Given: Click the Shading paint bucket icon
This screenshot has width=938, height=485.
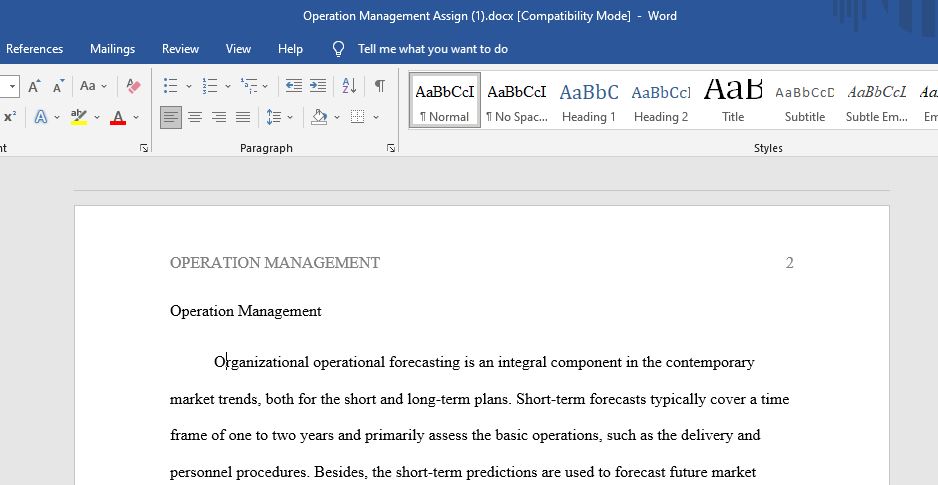Looking at the screenshot, I should tap(319, 117).
